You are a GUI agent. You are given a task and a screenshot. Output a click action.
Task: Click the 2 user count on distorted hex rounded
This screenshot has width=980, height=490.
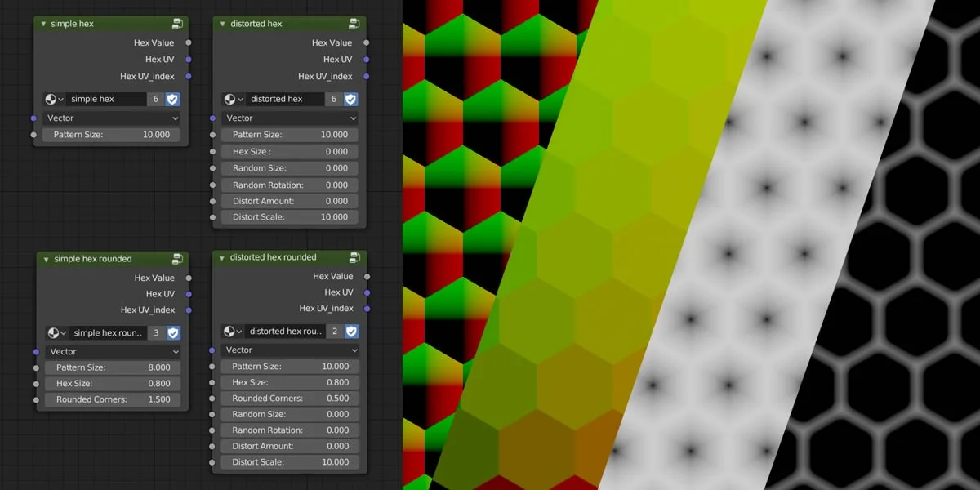336,331
